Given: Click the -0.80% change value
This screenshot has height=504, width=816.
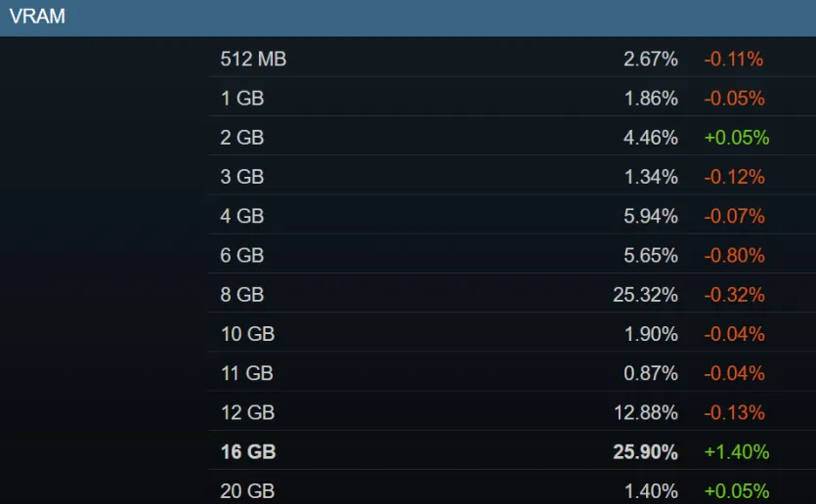Looking at the screenshot, I should click(734, 255).
